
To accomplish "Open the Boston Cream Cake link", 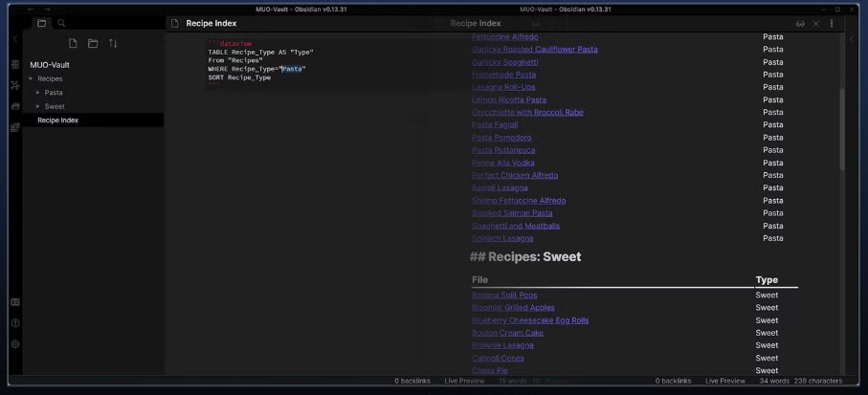I will tap(507, 333).
